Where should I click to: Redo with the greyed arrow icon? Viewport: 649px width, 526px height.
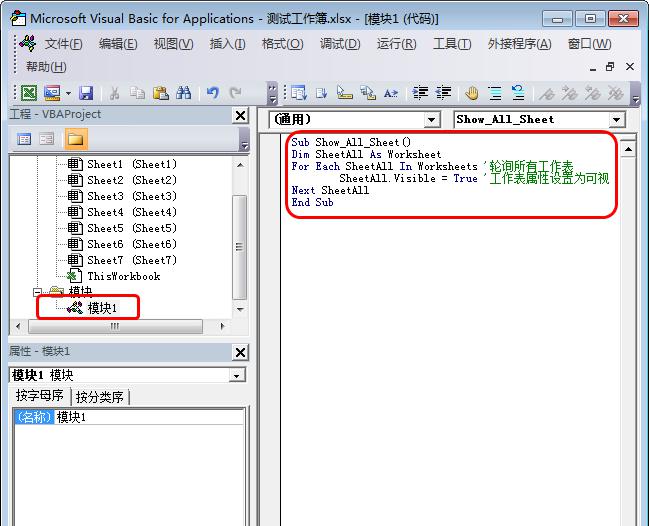point(236,93)
